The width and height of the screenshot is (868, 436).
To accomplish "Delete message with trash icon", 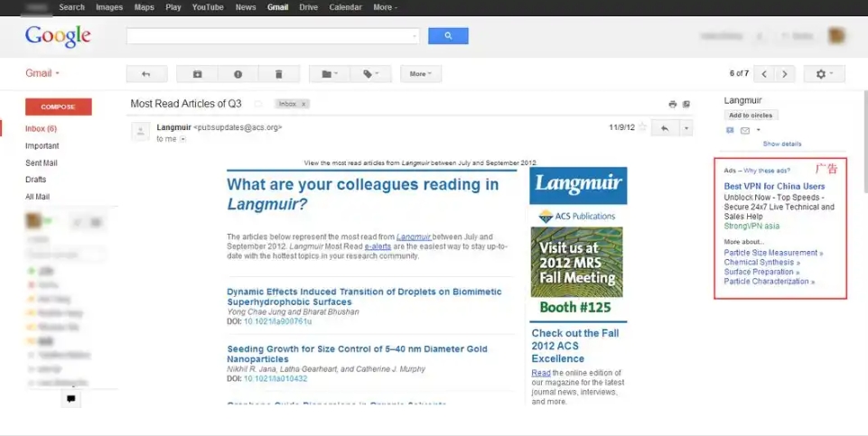I will click(x=279, y=74).
